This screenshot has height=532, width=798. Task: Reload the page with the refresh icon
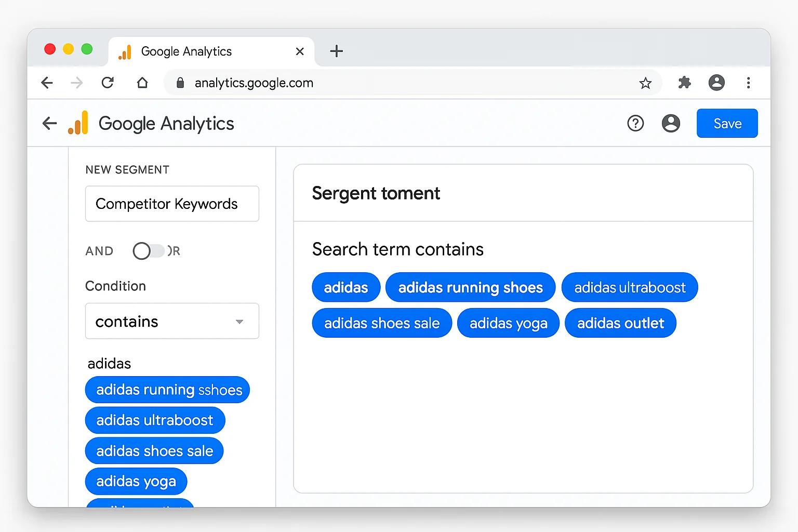(108, 83)
